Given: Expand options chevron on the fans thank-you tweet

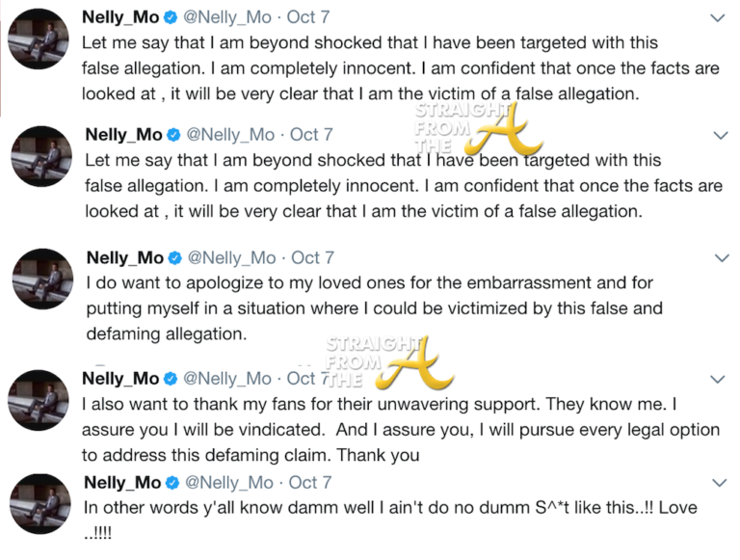Looking at the screenshot, I should coord(718,379).
